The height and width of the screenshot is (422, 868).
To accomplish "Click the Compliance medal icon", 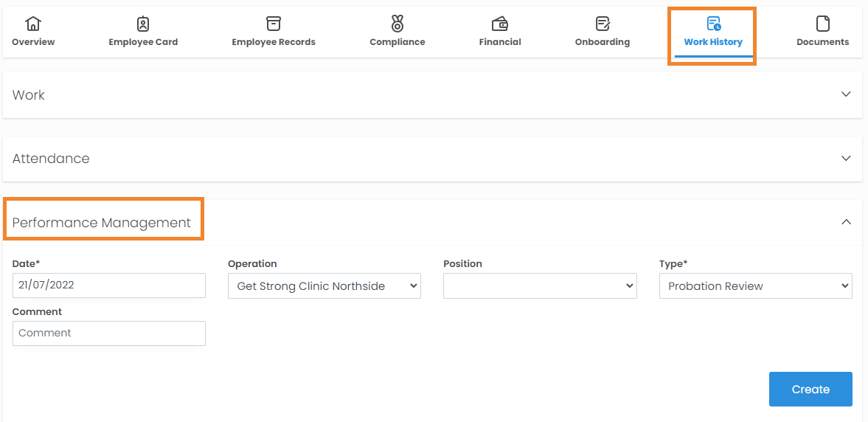I will [397, 24].
